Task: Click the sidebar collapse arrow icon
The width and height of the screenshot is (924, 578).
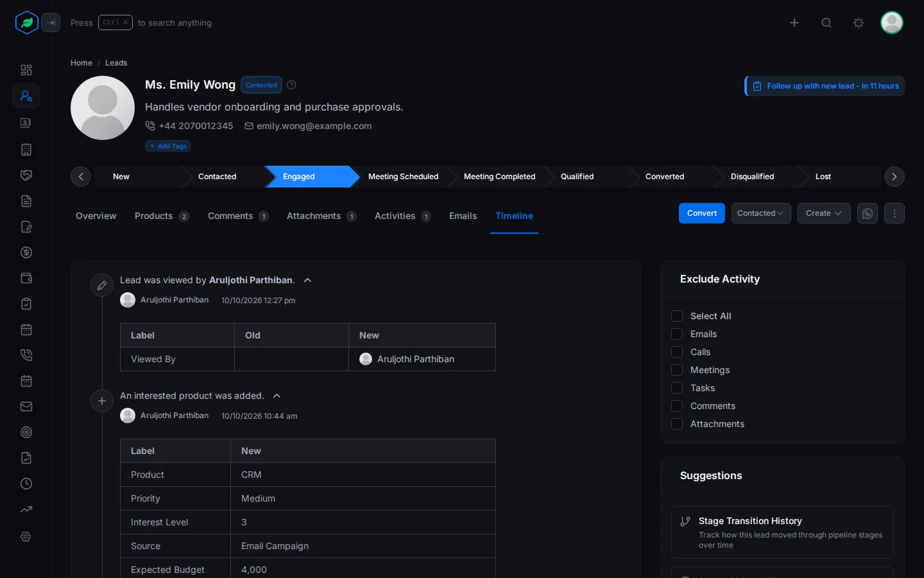Action: [51, 22]
